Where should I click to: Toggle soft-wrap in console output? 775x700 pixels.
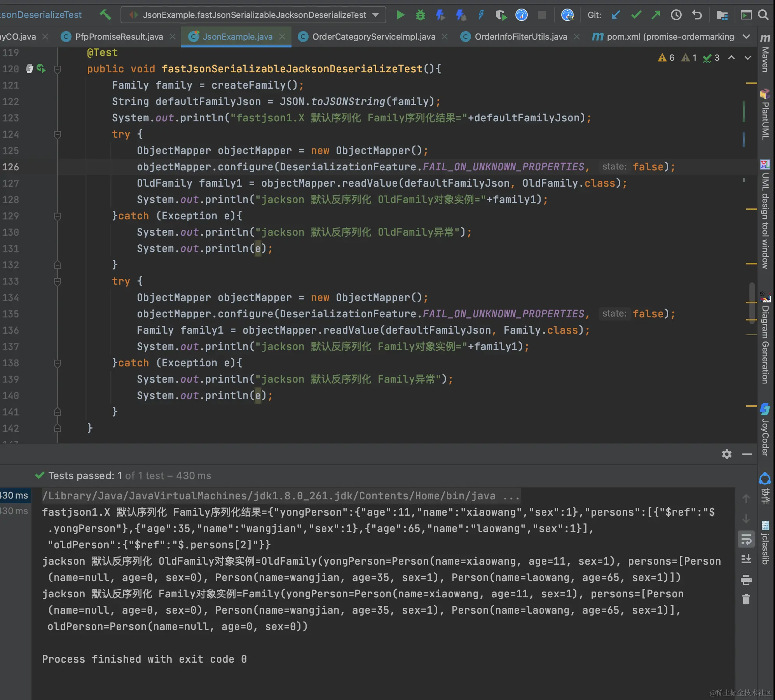coord(746,539)
